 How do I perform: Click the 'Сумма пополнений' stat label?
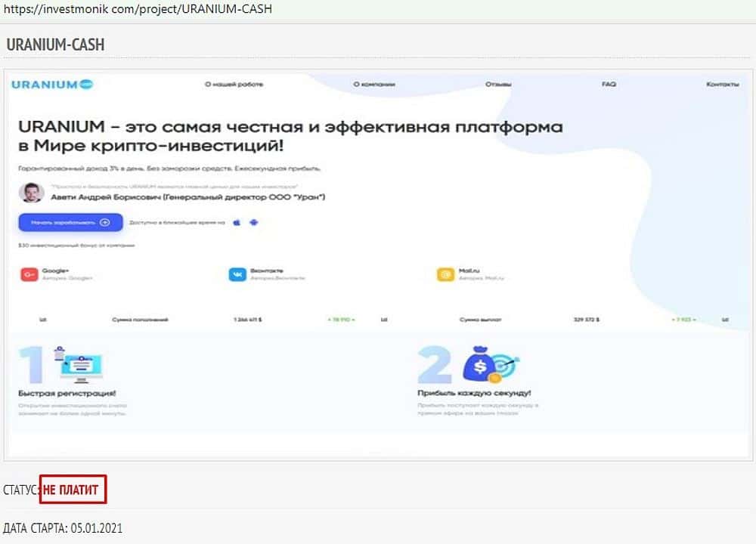click(140, 320)
